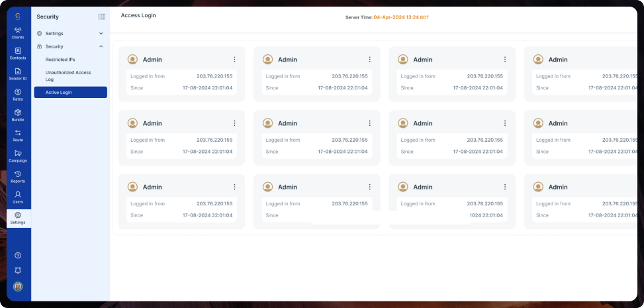This screenshot has height=308, width=644.
Task: Open options menu of first Admin card
Action: pyautogui.click(x=234, y=60)
